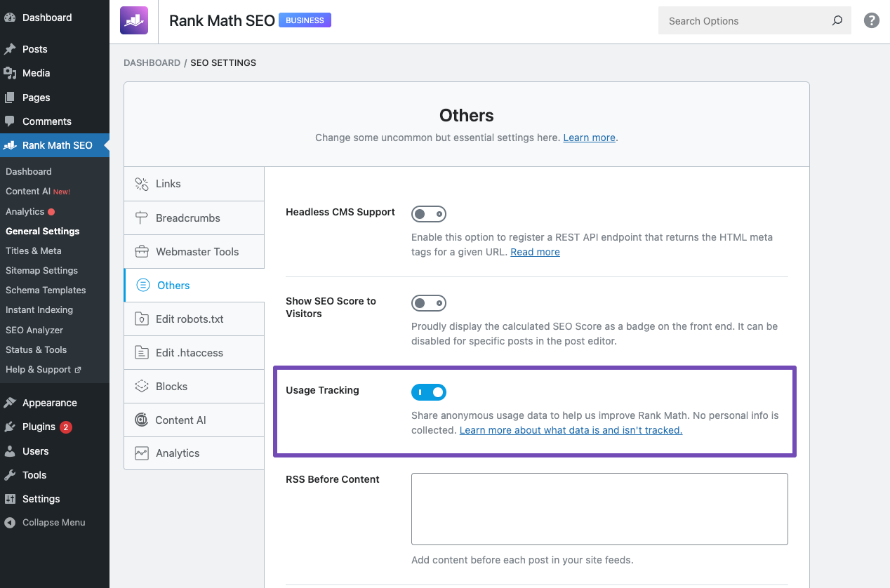890x588 pixels.
Task: Click the Media icon in sidebar
Action: point(10,73)
